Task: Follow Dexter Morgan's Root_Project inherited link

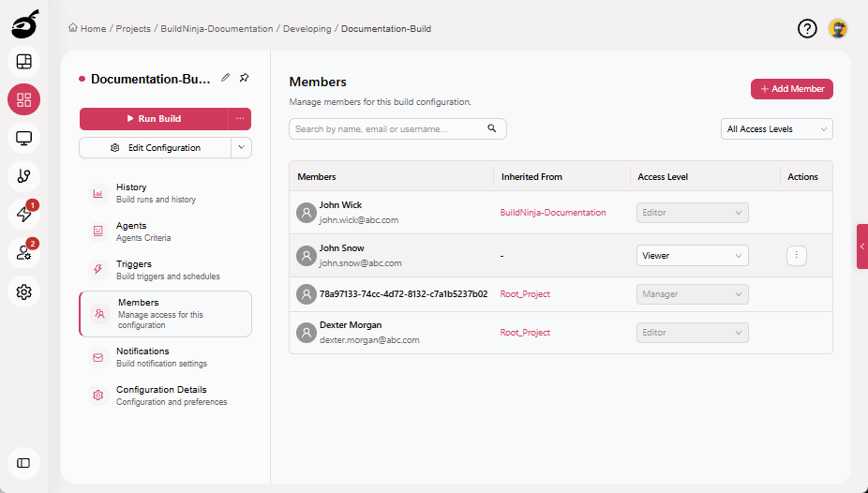Action: pyautogui.click(x=525, y=333)
